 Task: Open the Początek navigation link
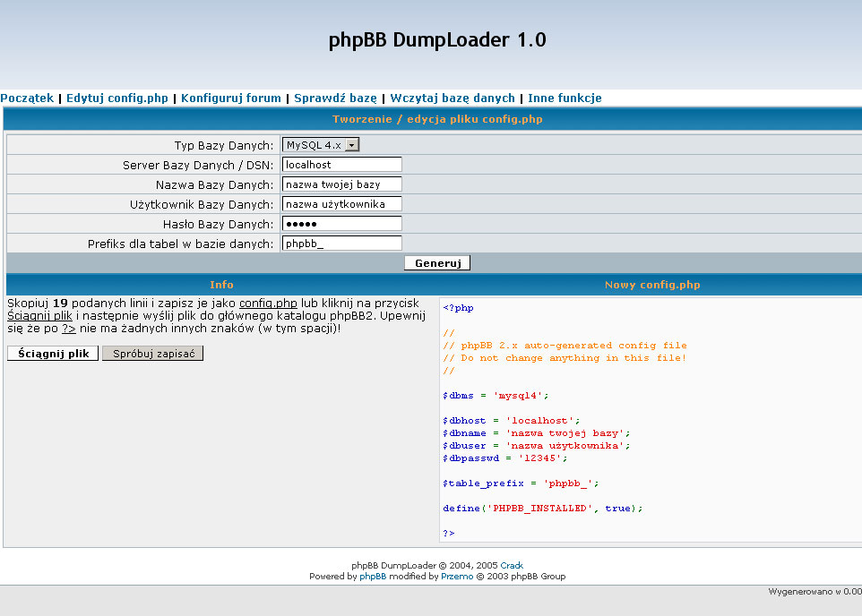click(27, 98)
